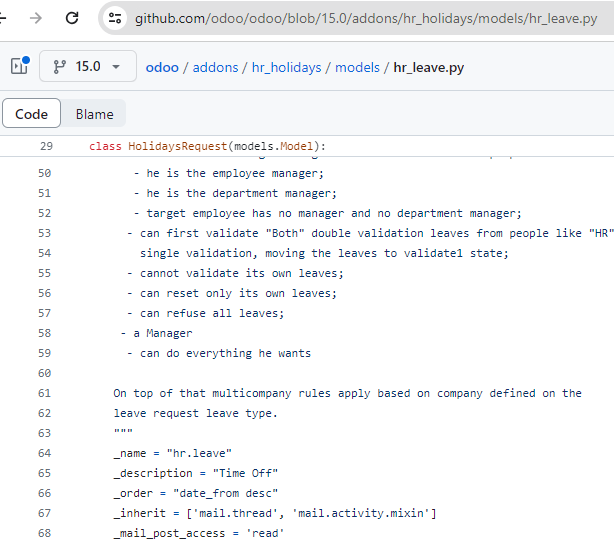Image resolution: width=614 pixels, height=539 pixels.
Task: Open the 15.0 branch selector dropdown
Action: 88,66
